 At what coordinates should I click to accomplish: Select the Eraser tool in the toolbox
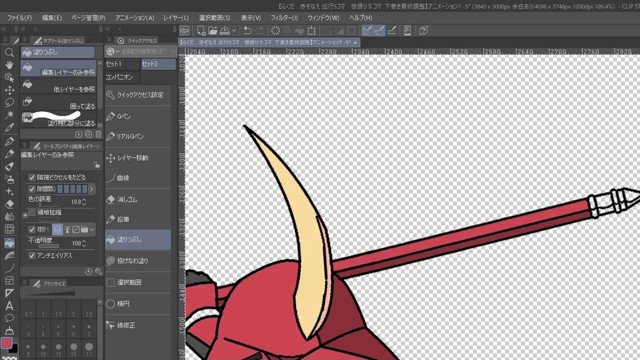9,204
